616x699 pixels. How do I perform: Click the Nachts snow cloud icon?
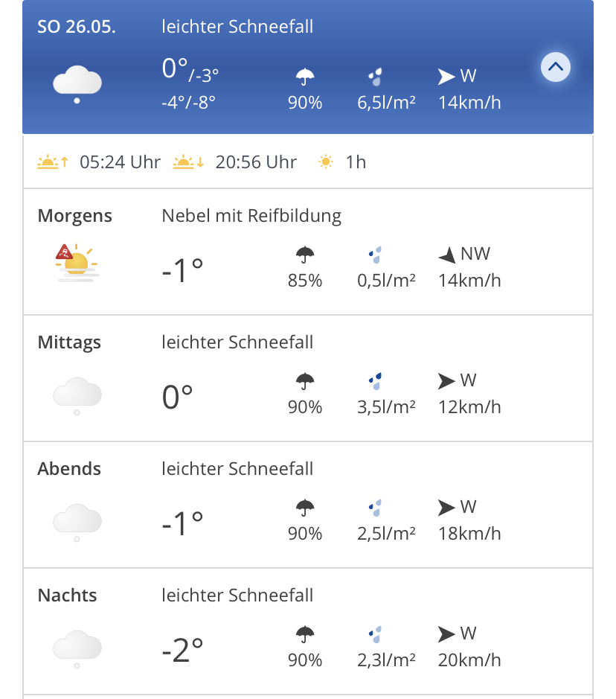(x=77, y=648)
